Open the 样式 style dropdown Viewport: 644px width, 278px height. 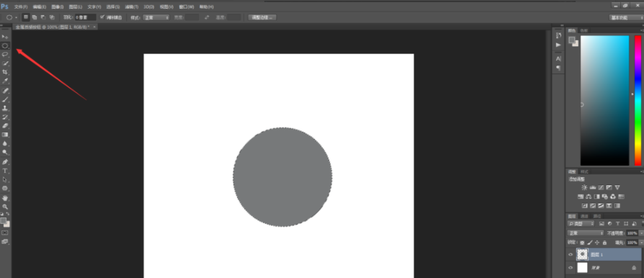click(156, 18)
